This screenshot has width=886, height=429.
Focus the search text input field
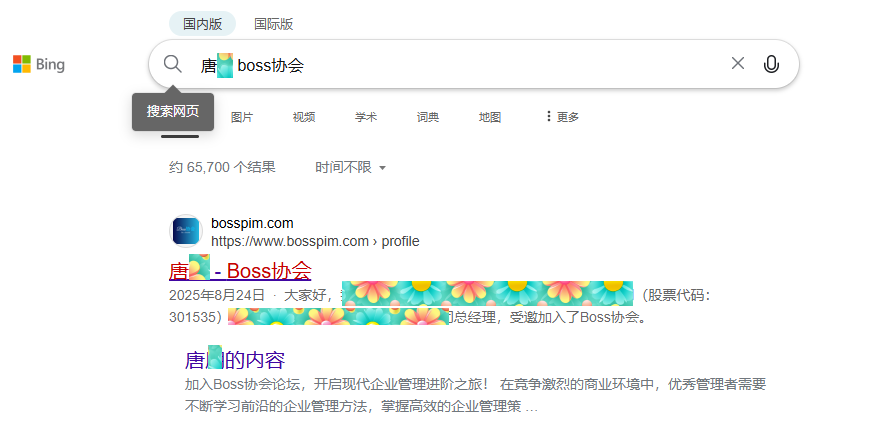pos(461,64)
